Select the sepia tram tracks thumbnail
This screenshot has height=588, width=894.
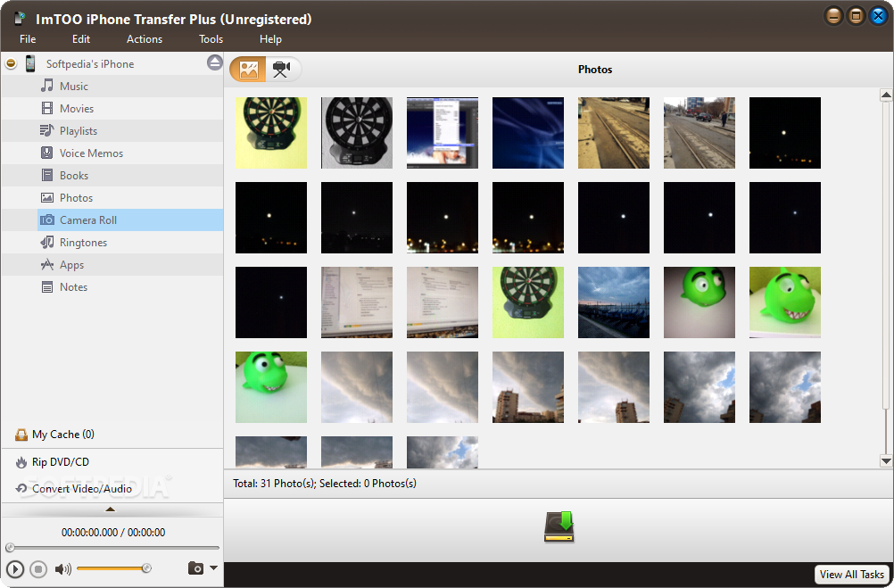(614, 133)
